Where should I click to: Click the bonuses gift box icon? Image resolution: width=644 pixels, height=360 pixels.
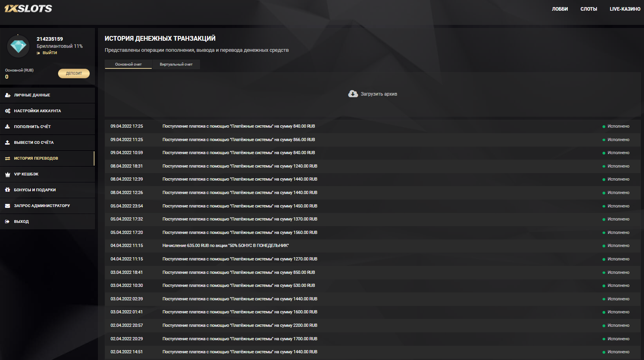(8, 190)
